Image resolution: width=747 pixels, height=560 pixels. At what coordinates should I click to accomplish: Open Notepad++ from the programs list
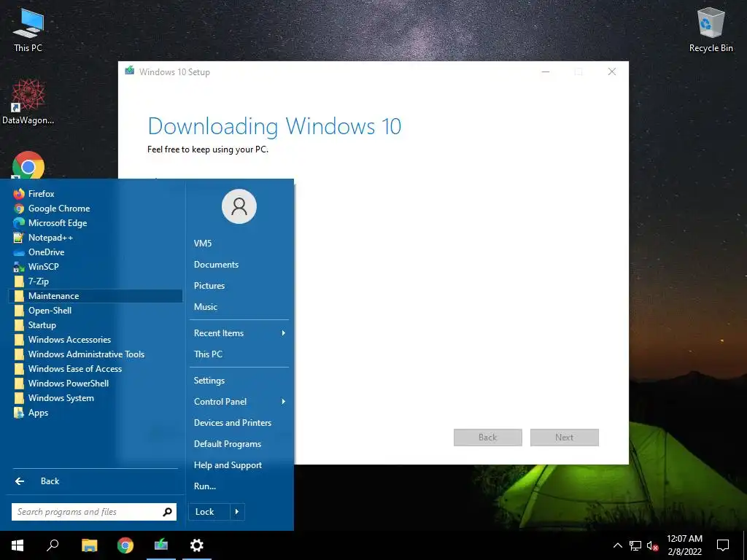tap(50, 238)
